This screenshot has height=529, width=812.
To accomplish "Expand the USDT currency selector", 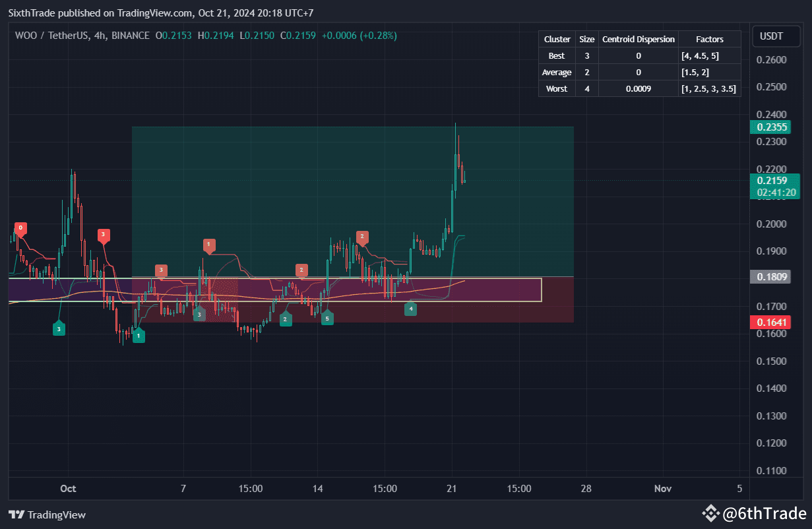I will pos(776,36).
